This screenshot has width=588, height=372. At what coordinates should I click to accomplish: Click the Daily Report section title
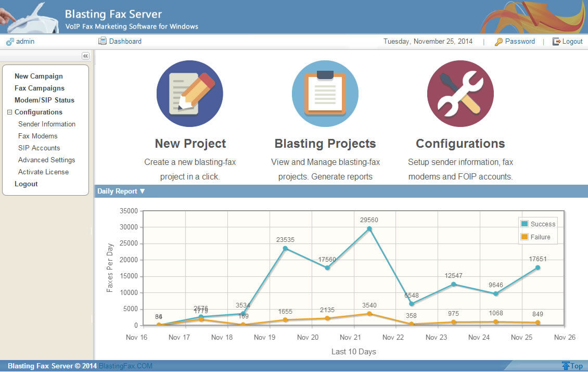(x=117, y=191)
